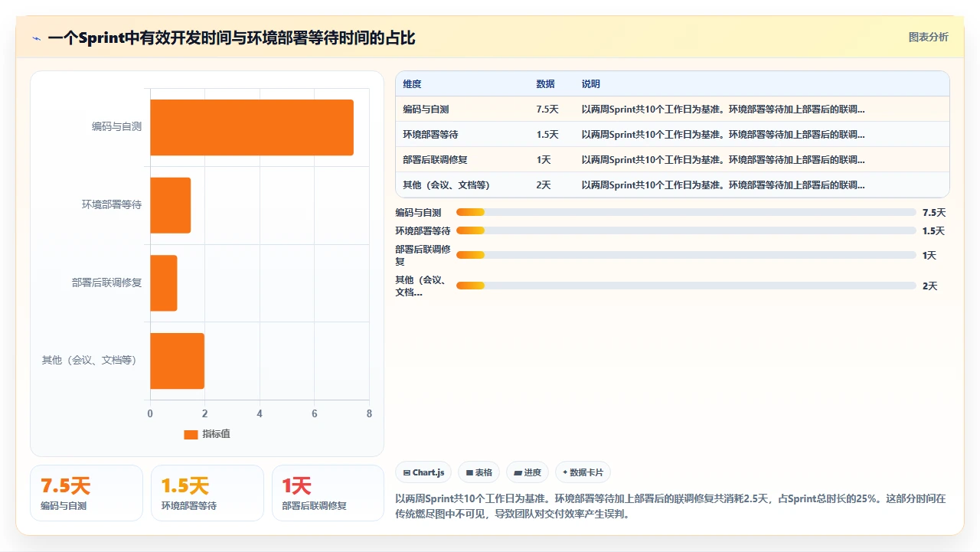The image size is (980, 552).
Task: Click the 编码与自测 progress bar
Action: pyautogui.click(x=686, y=212)
